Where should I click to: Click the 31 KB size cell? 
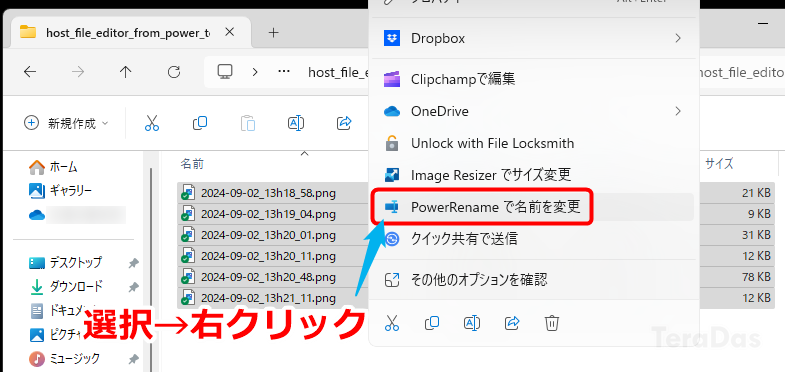pos(756,235)
